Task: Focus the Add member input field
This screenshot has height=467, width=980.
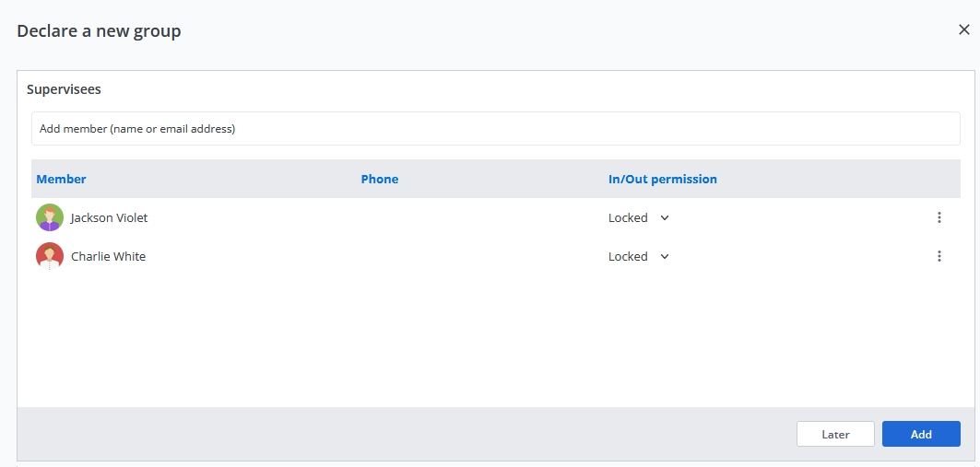Action: (x=496, y=129)
